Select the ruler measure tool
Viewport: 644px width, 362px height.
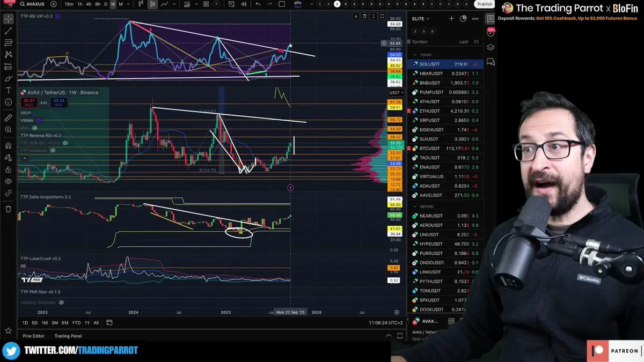coord(9,117)
